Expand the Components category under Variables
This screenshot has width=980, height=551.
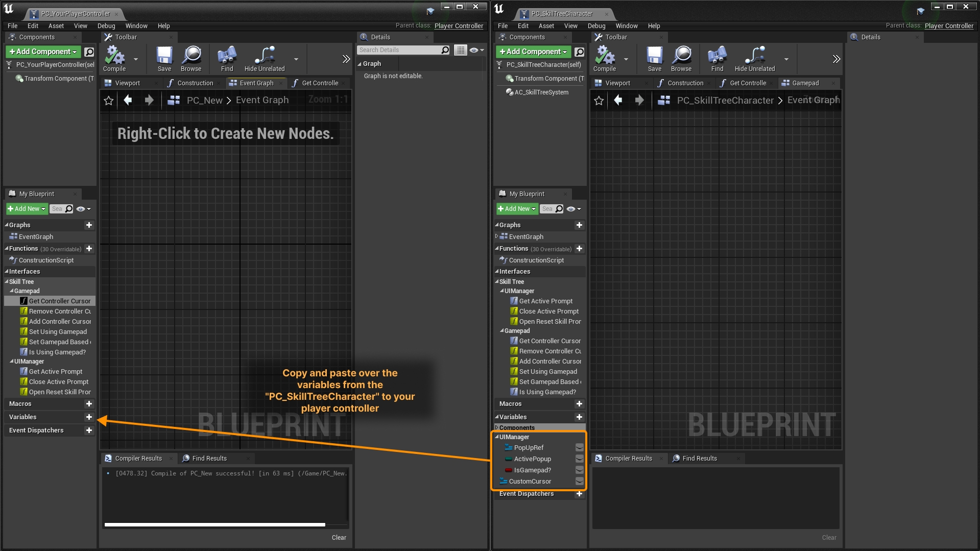click(x=496, y=428)
